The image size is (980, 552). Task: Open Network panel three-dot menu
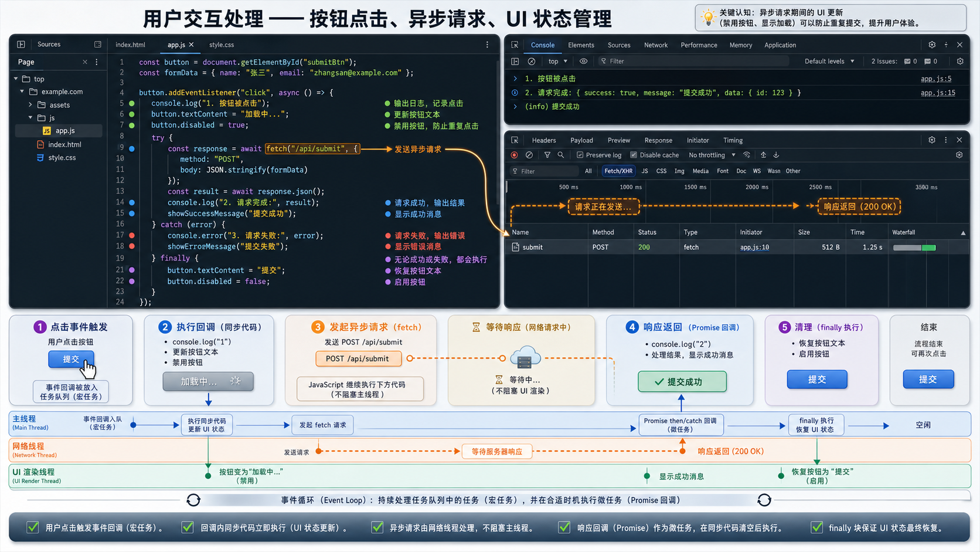[946, 140]
